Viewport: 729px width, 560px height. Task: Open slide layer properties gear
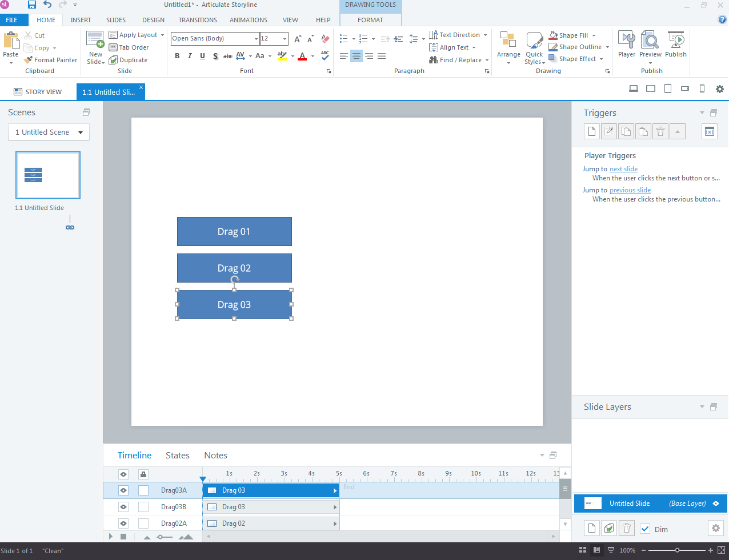coord(715,529)
